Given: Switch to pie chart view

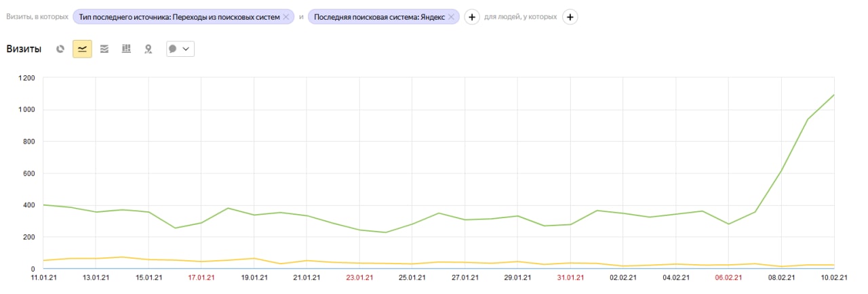Looking at the screenshot, I should 60,49.
